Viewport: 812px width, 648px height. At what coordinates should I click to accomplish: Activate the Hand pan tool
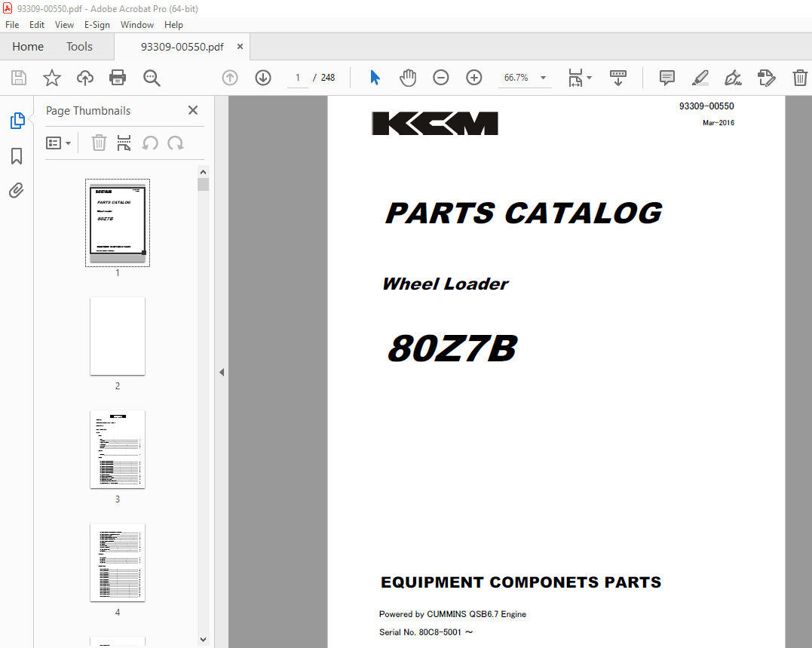pyautogui.click(x=408, y=78)
